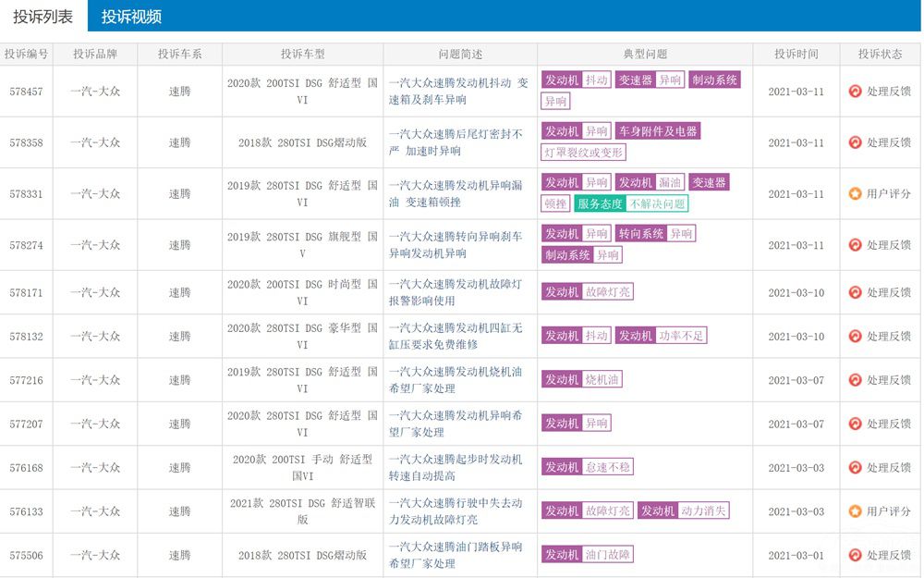Click orange star icon for complaint 578331
Screen dimensions: 924x578
855,193
